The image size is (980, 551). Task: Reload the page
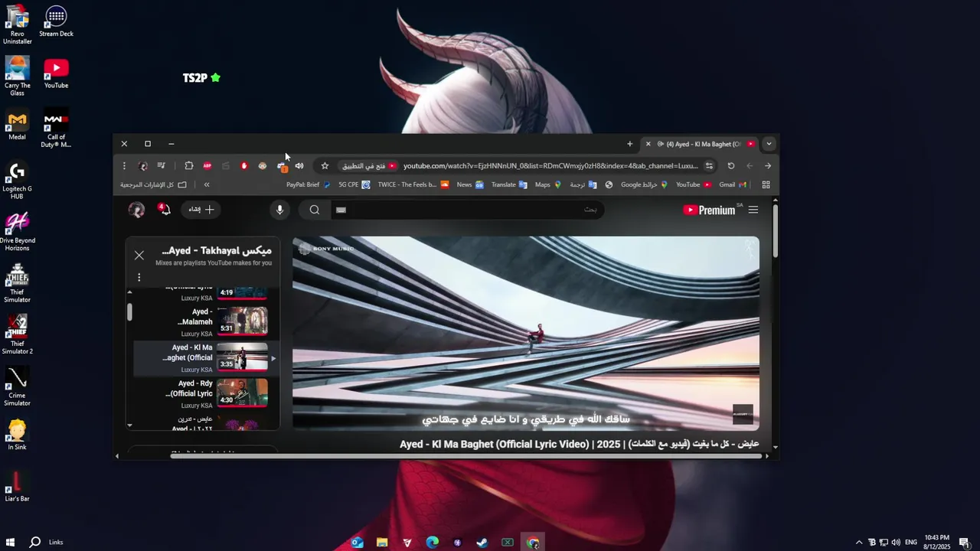click(x=731, y=165)
